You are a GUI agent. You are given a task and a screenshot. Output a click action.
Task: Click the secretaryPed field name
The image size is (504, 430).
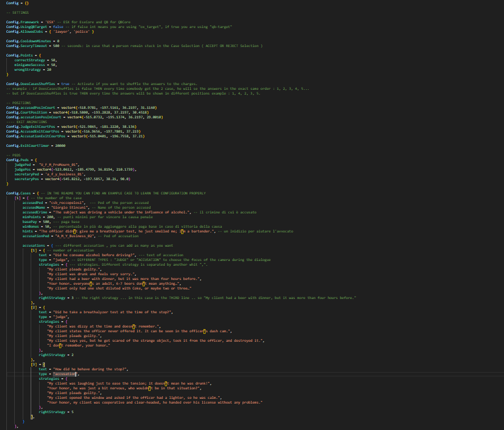26,174
